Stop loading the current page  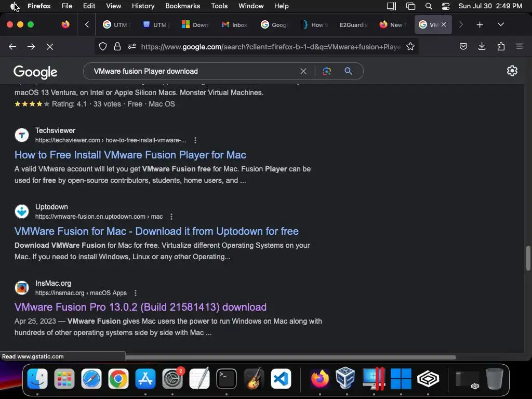[50, 46]
